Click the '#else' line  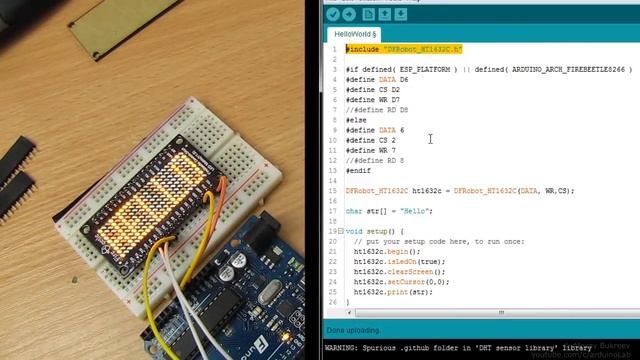click(x=356, y=120)
